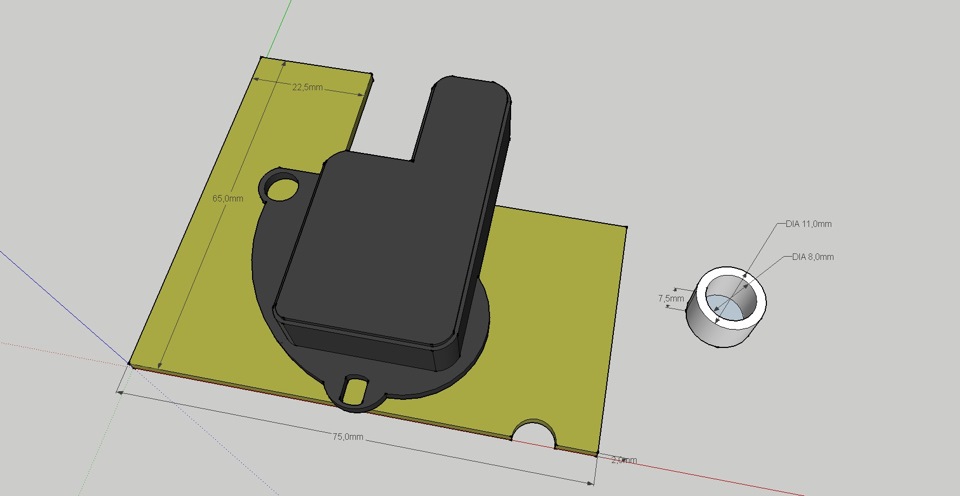Select the 65,0mm dimension label
960x496 pixels.
228,198
